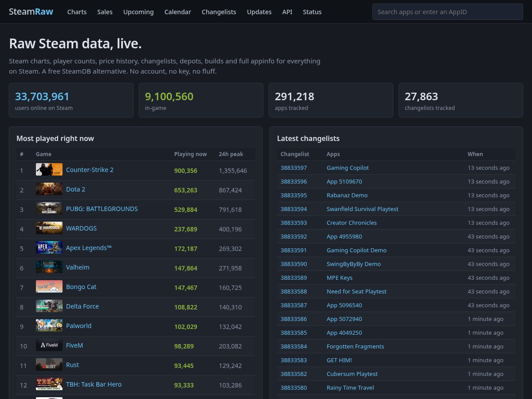The width and height of the screenshot is (532, 399).
Task: Open the SwingByByBy Demo link
Action: tap(354, 264)
